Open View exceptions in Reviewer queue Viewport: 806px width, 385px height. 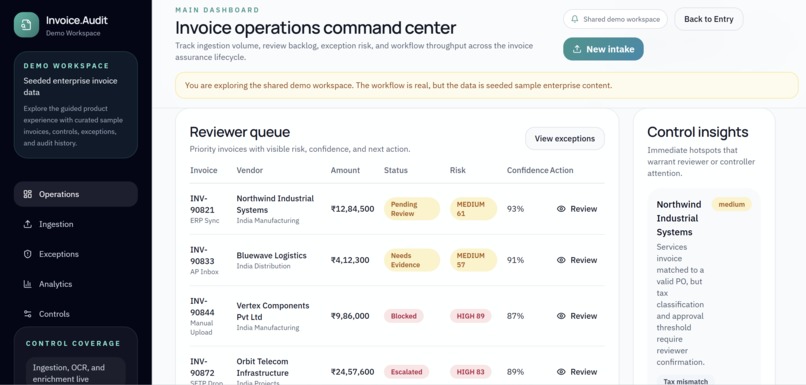pos(564,139)
